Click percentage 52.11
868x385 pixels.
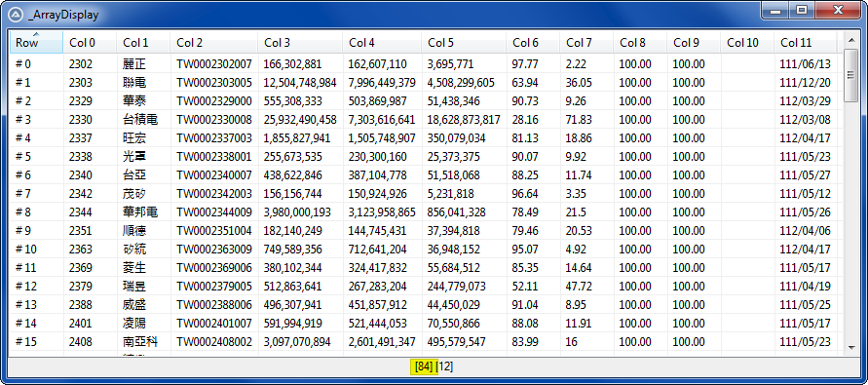(525, 287)
